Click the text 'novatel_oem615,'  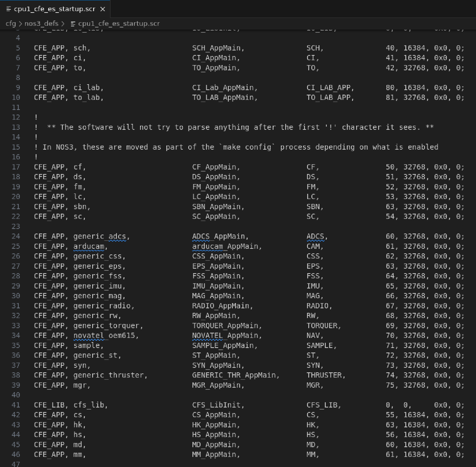click(x=106, y=335)
